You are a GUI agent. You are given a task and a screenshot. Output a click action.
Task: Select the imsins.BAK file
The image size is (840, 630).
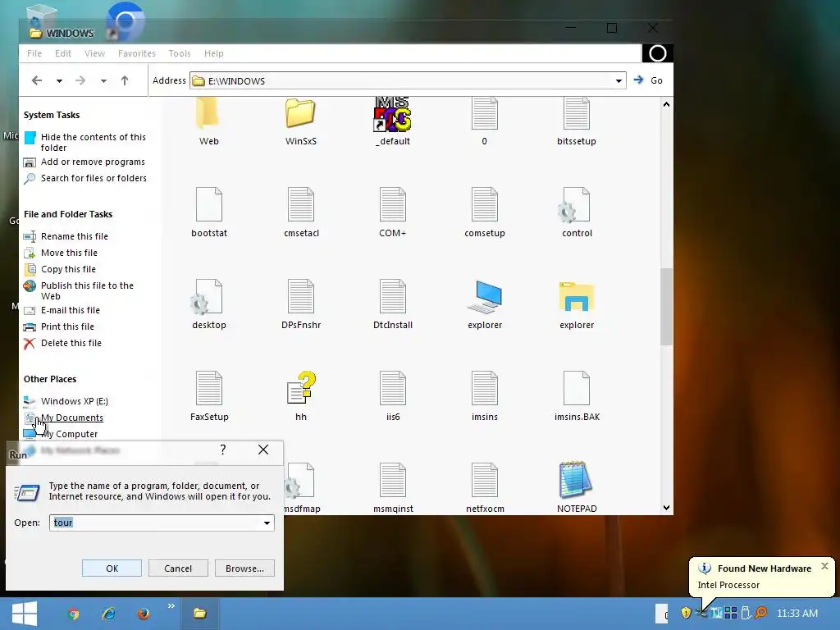point(577,396)
